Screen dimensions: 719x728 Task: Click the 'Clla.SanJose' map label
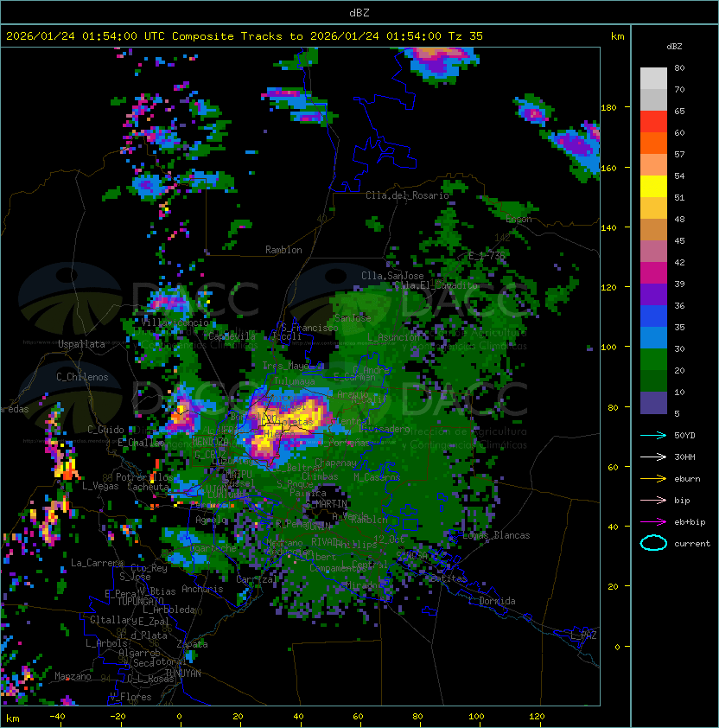tap(392, 276)
